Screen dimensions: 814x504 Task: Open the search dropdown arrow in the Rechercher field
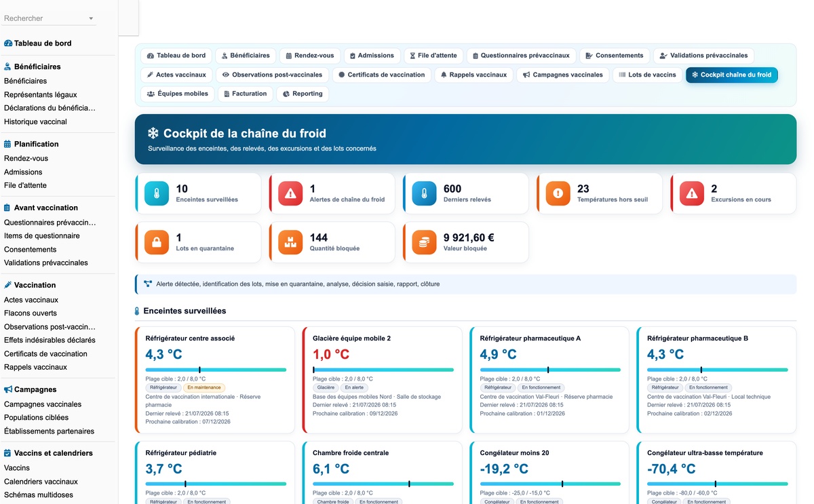[91, 19]
